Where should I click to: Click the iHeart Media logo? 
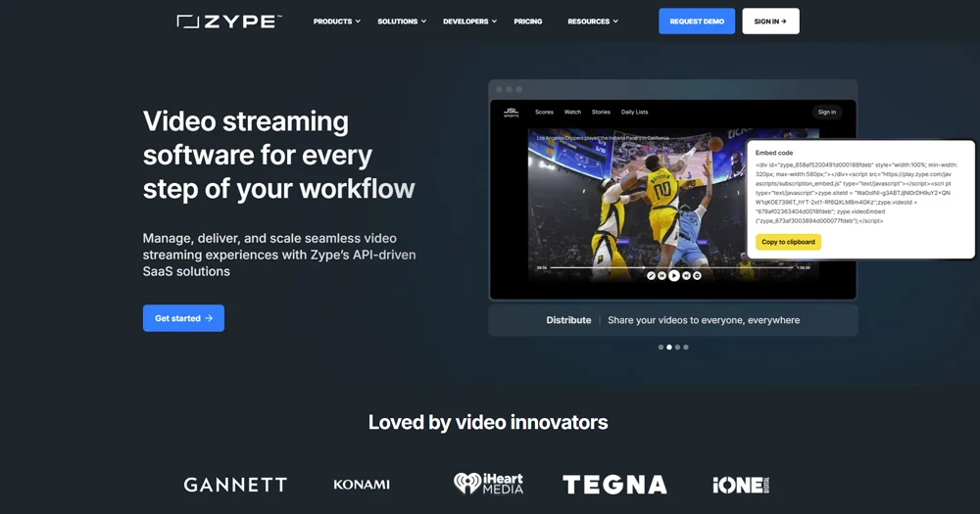(488, 484)
